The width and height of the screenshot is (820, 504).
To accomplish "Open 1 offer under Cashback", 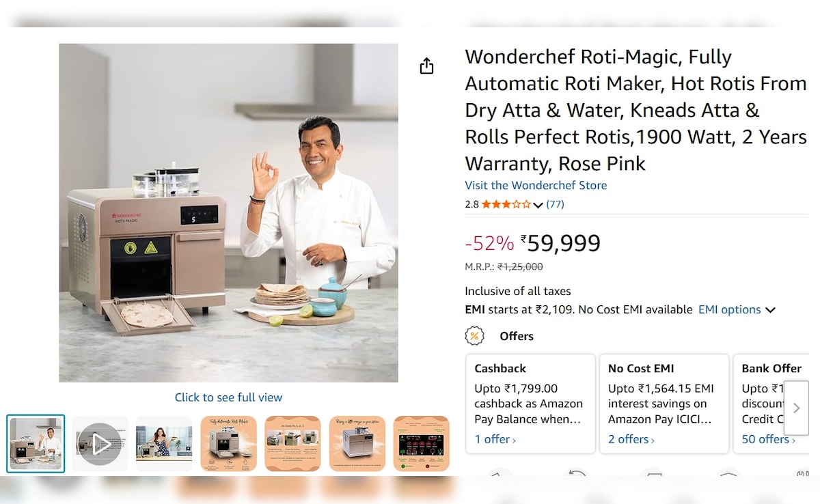I will (x=495, y=439).
